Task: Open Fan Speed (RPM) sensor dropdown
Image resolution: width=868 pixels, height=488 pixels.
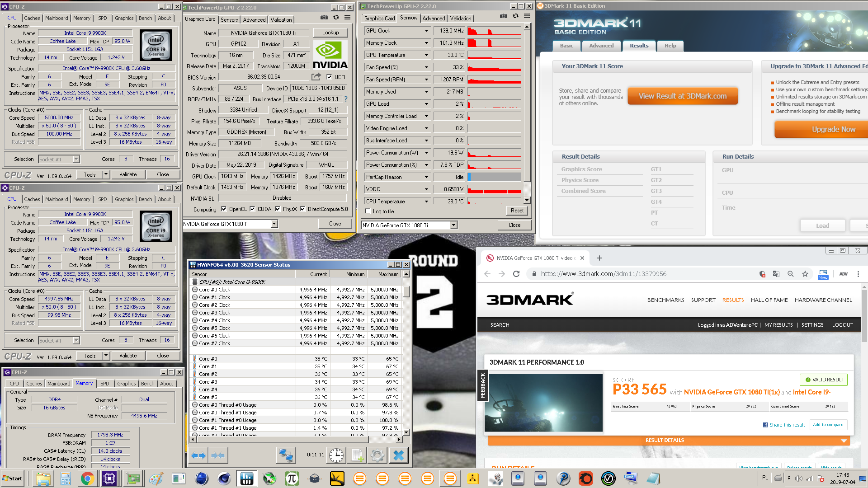Action: click(x=426, y=80)
